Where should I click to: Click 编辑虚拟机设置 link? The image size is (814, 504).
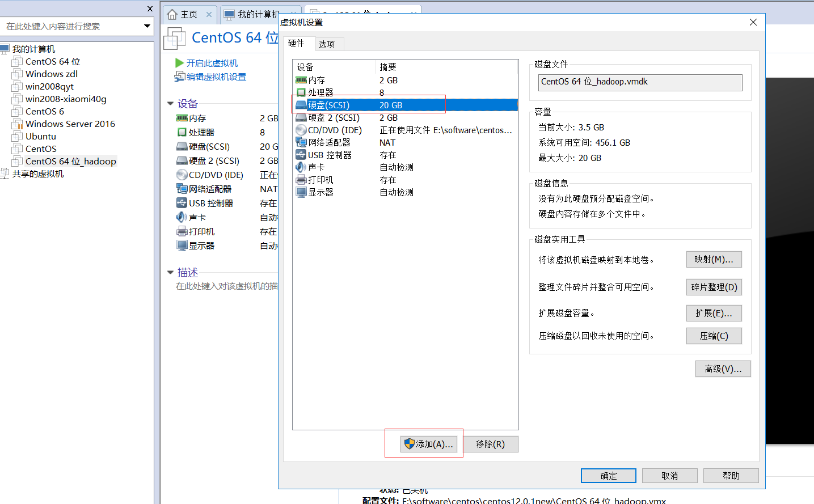tap(217, 77)
